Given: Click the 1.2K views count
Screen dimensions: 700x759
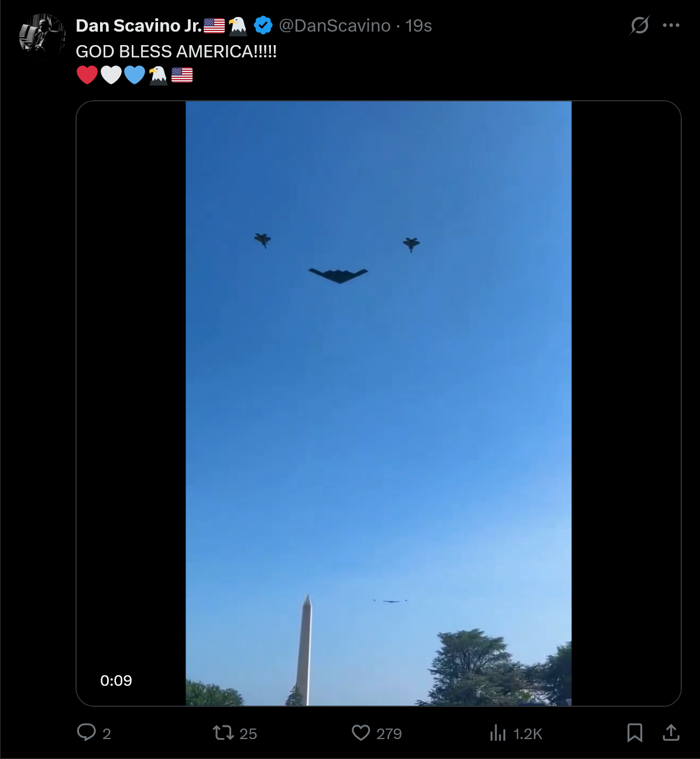Looking at the screenshot, I should point(528,734).
